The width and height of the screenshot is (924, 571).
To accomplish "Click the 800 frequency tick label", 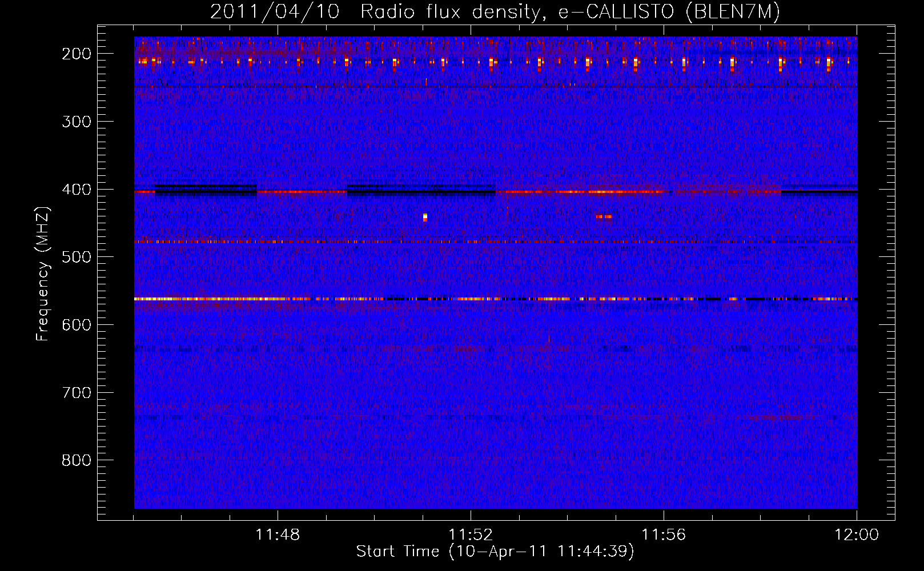I will point(77,460).
